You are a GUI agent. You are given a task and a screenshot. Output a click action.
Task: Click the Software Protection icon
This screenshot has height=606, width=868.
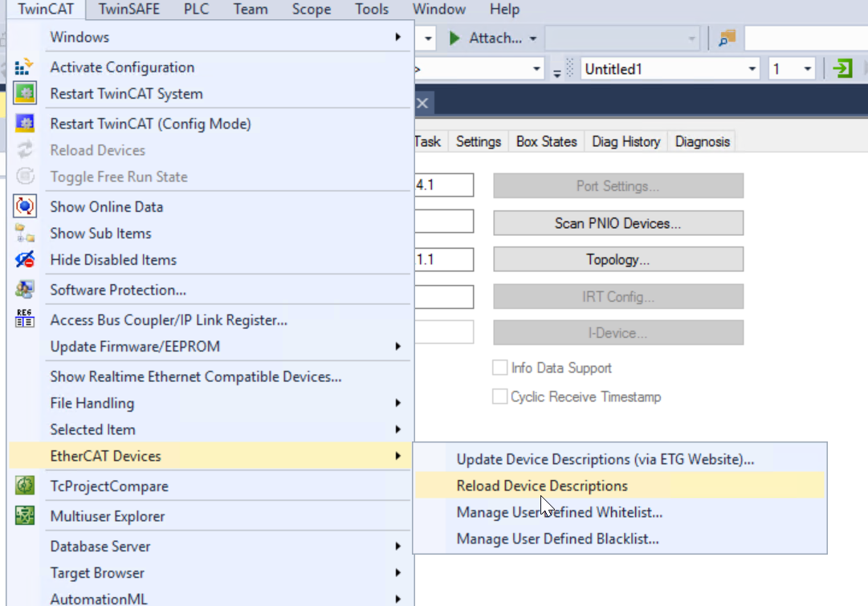24,290
